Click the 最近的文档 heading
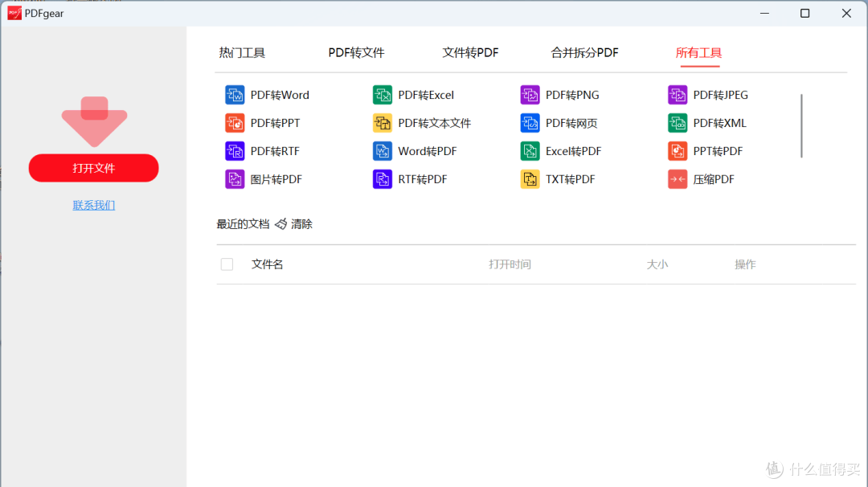868x487 pixels. coord(243,224)
